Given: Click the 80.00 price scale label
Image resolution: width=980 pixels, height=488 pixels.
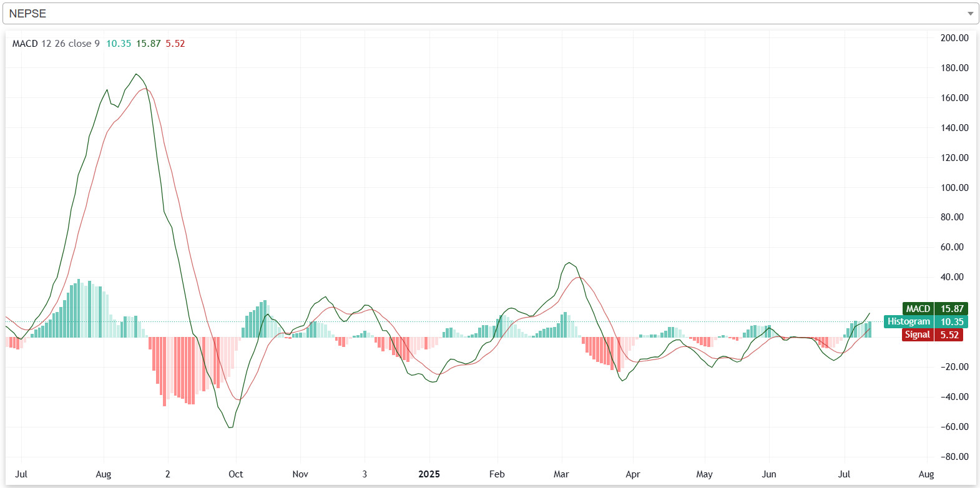Looking at the screenshot, I should point(952,217).
